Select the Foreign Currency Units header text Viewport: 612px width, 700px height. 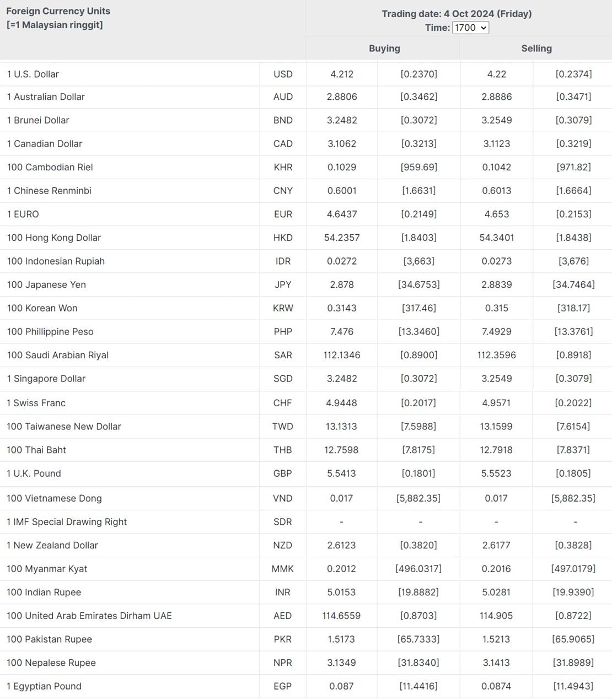[x=58, y=11]
